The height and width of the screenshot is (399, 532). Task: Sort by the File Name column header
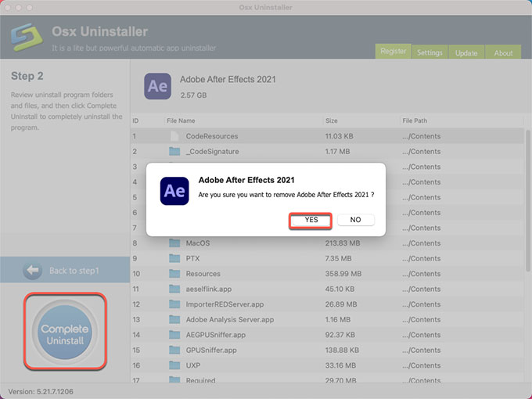pyautogui.click(x=181, y=120)
